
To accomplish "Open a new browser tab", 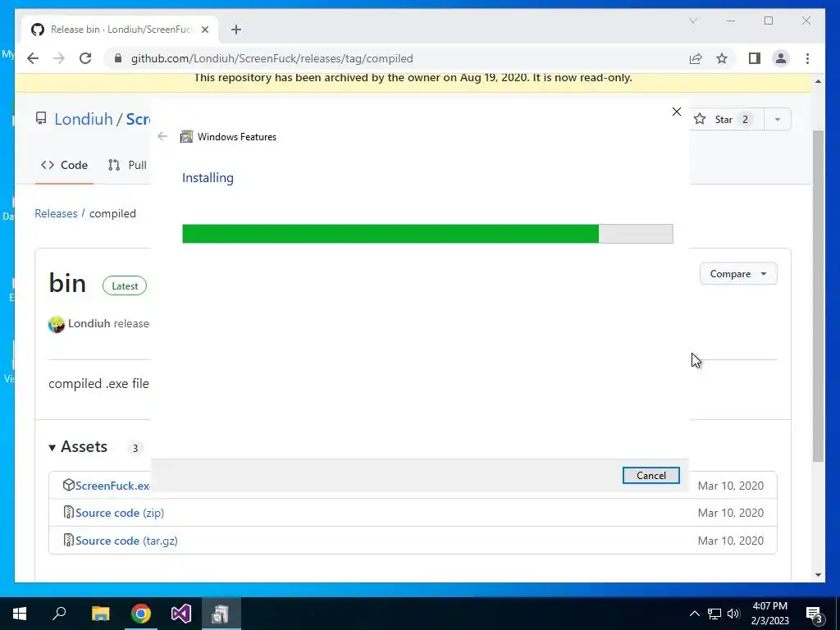I will click(236, 30).
